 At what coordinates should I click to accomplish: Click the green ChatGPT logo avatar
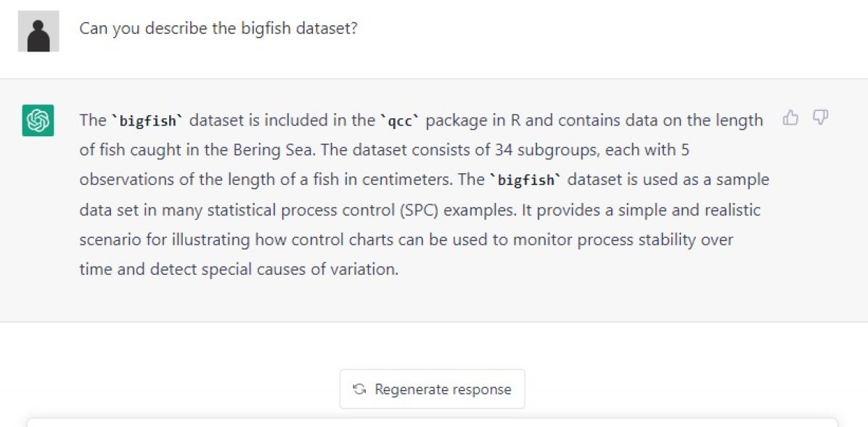[38, 120]
